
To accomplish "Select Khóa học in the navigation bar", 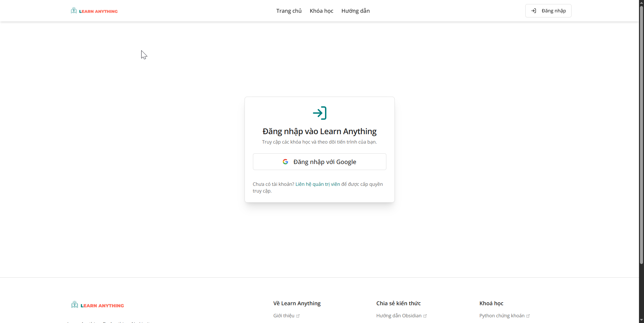I will [x=321, y=11].
